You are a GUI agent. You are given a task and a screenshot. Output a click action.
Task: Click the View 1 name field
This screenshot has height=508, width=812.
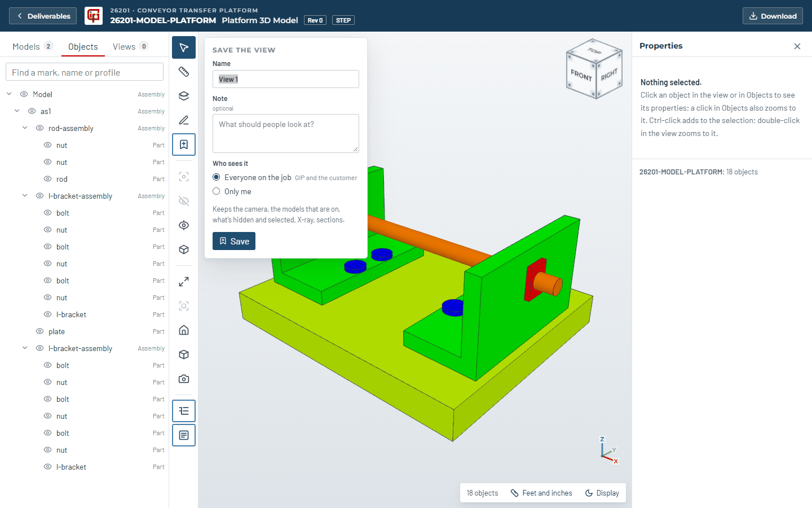click(286, 79)
